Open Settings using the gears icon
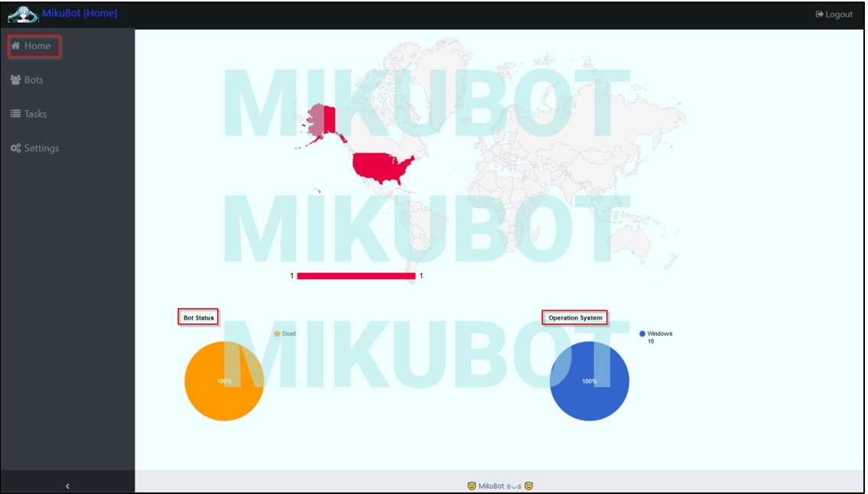868x494 pixels. [x=17, y=148]
